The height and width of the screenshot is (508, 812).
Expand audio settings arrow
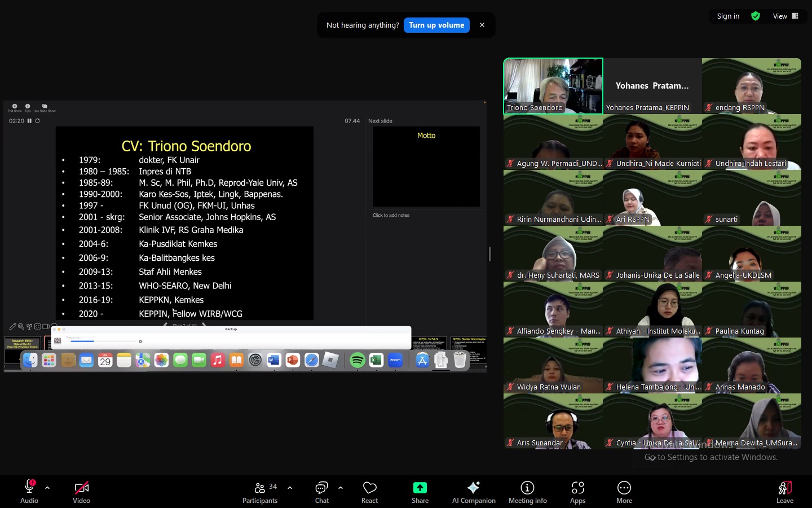coord(47,487)
